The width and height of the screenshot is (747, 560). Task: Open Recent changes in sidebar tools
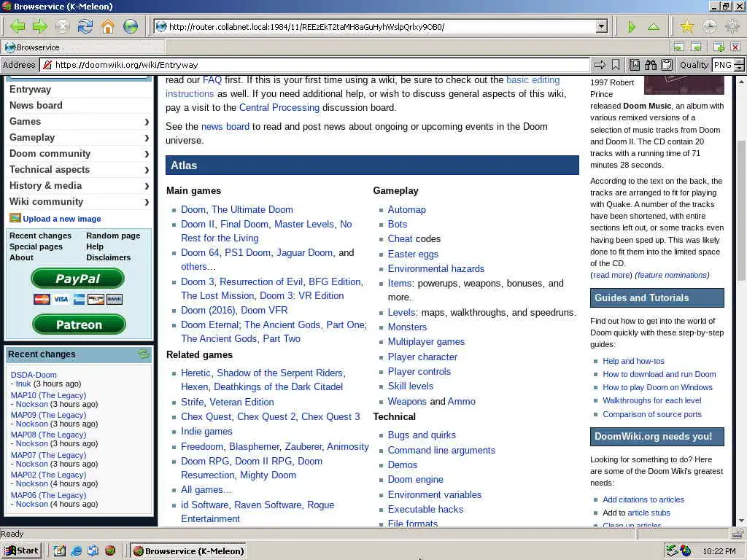(x=41, y=236)
